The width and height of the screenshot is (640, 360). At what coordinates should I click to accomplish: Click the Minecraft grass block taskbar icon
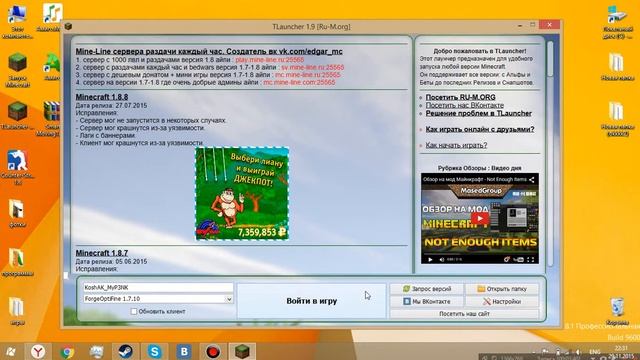pyautogui.click(x=242, y=351)
